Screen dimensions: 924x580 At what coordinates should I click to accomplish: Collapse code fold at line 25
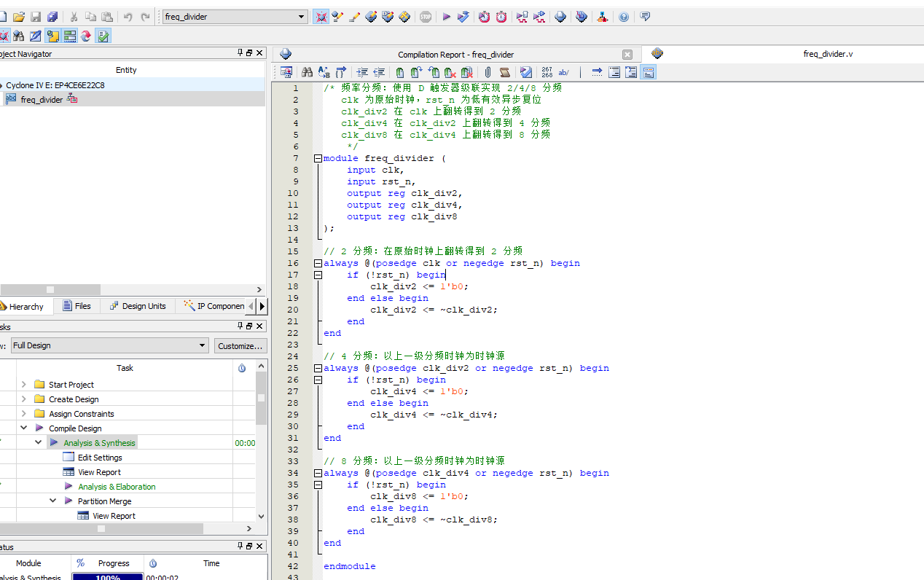click(318, 368)
